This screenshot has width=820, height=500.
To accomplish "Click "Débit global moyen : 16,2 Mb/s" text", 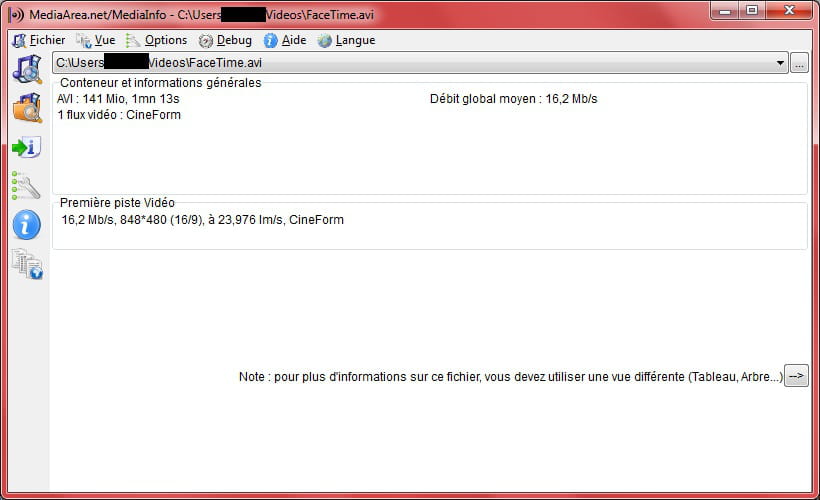I will (514, 99).
